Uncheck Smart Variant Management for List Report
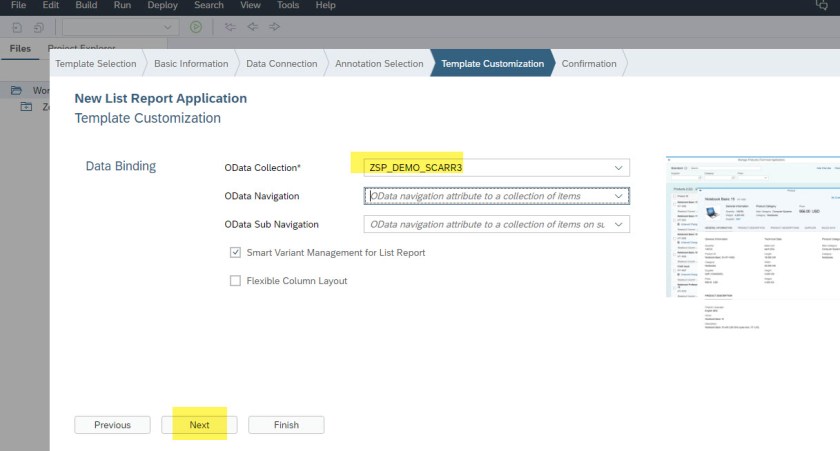The image size is (840, 451). (236, 253)
